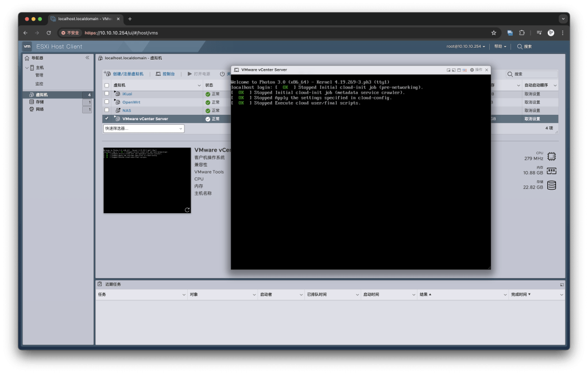The image size is (588, 374).
Task: Open the 帮助 help menu
Action: [x=500, y=47]
